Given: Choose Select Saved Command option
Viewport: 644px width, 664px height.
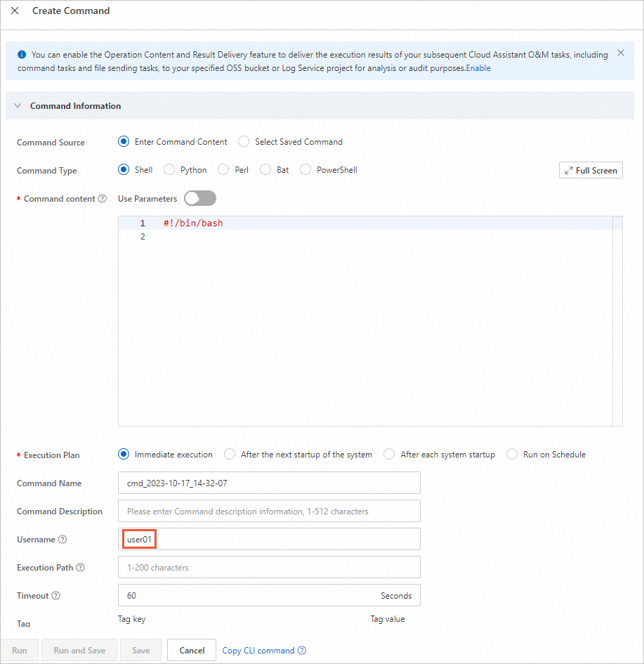Looking at the screenshot, I should pos(244,141).
